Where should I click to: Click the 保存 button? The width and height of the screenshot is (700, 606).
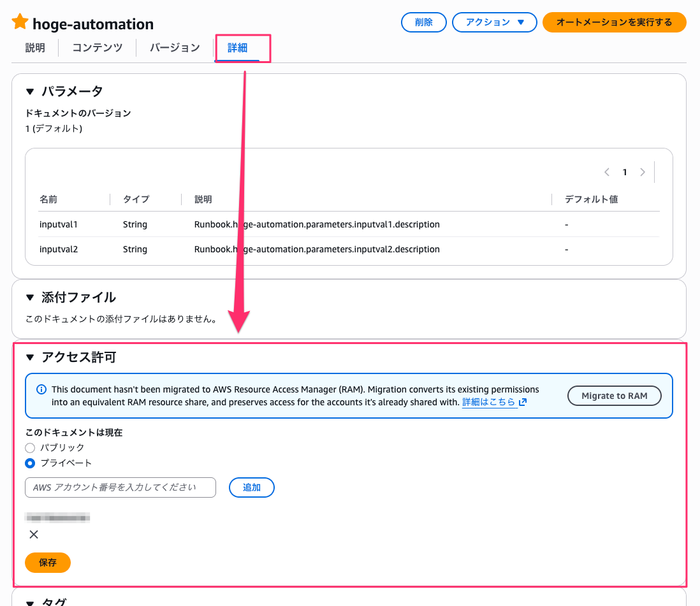pyautogui.click(x=48, y=563)
